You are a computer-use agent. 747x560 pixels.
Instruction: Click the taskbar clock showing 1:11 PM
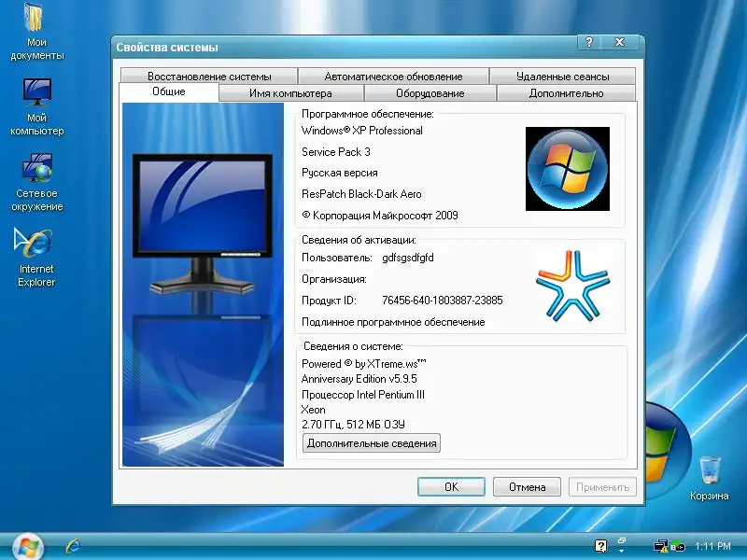click(712, 546)
